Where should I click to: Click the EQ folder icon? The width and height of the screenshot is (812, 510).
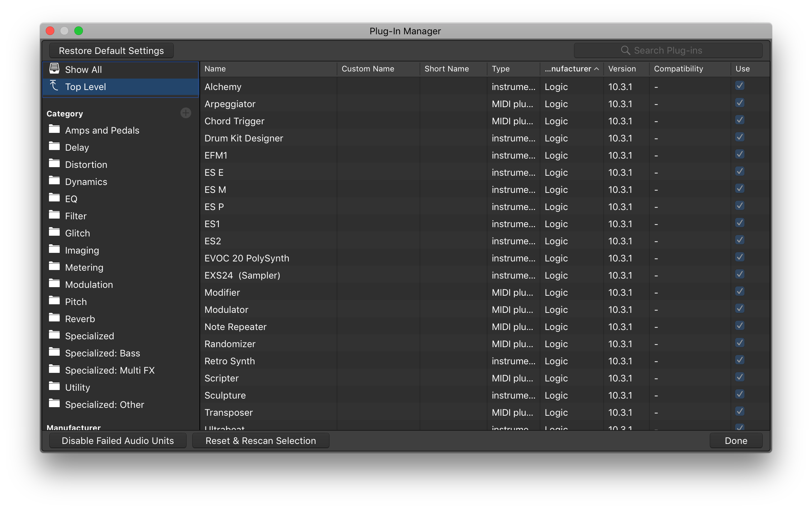(54, 199)
